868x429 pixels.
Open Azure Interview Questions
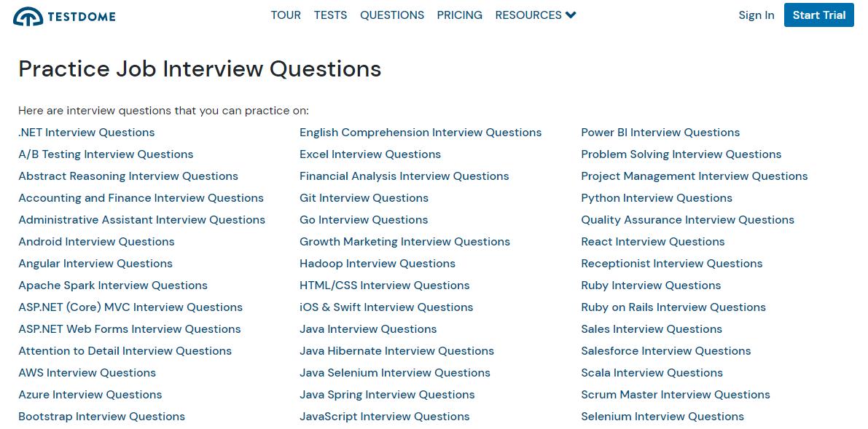[90, 395]
